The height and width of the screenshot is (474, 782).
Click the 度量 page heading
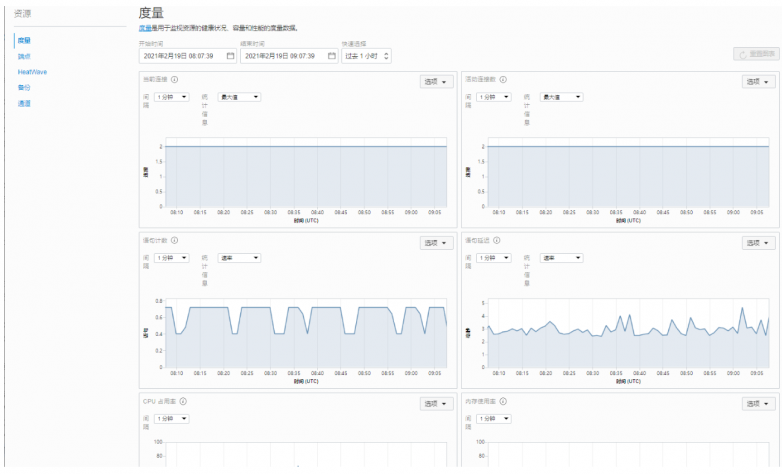(151, 12)
